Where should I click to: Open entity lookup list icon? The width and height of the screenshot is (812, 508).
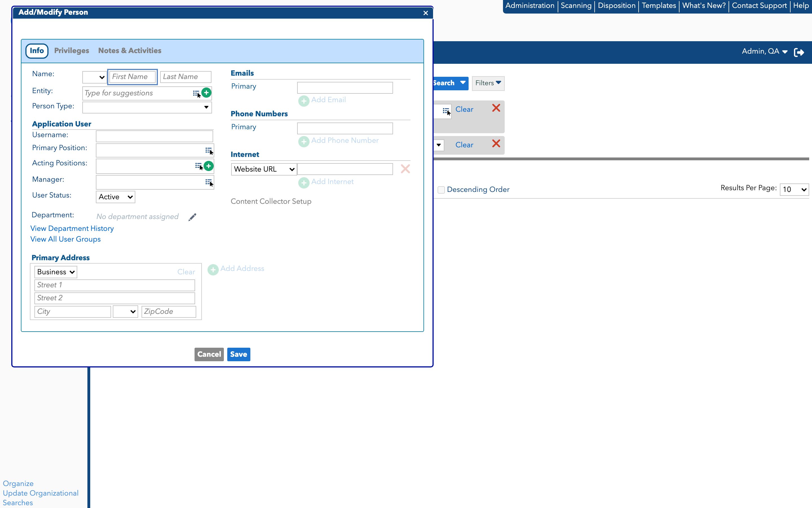tap(197, 94)
